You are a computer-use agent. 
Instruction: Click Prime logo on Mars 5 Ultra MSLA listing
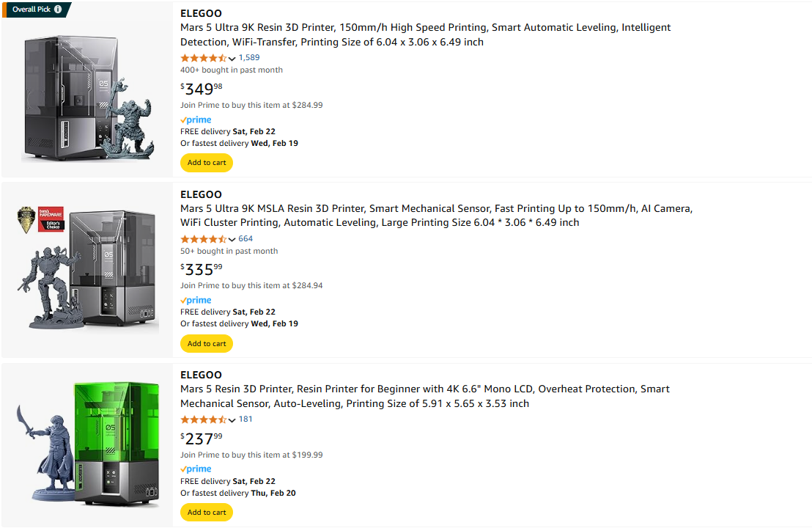click(196, 300)
